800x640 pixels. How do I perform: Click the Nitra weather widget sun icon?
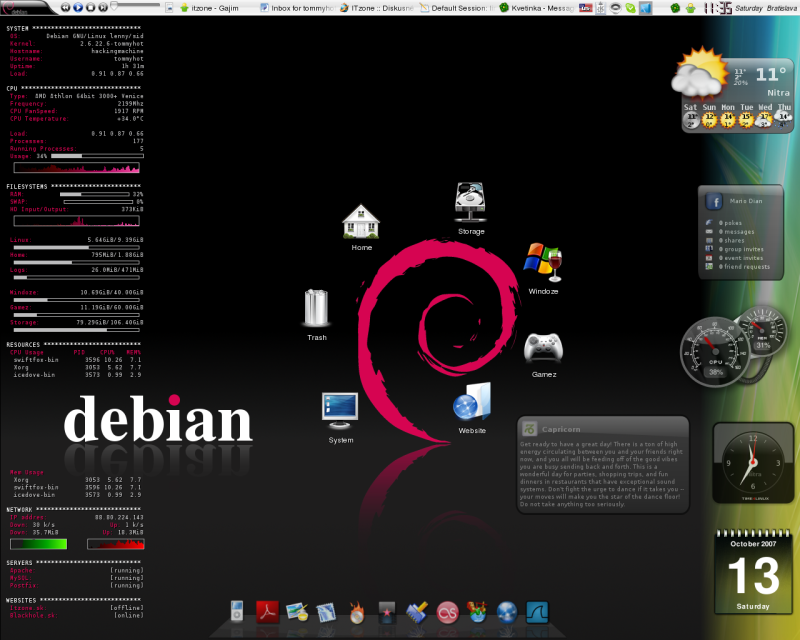(700, 73)
